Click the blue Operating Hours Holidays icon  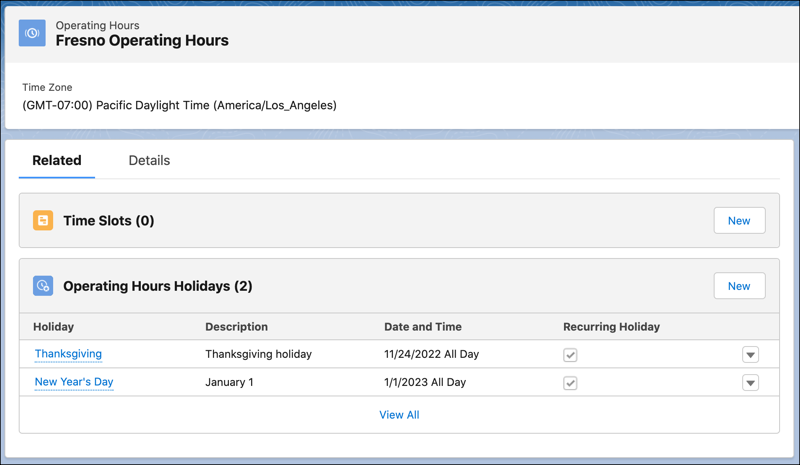click(x=43, y=286)
